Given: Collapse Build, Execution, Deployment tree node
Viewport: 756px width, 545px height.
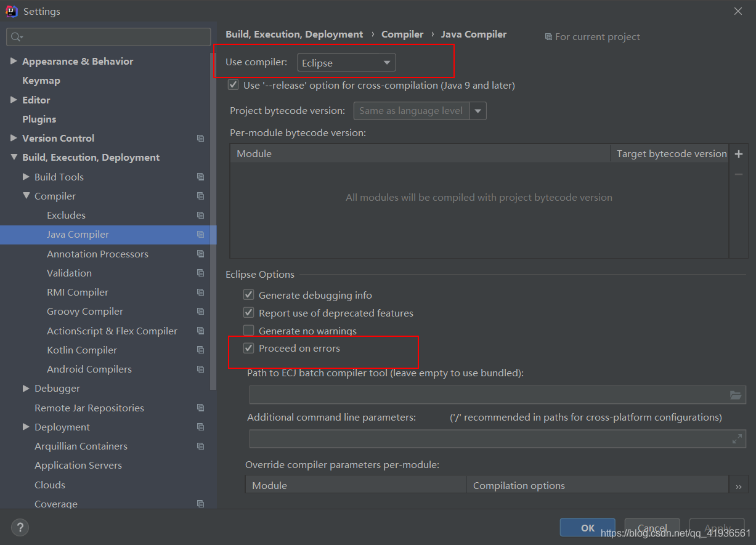Looking at the screenshot, I should point(14,158).
